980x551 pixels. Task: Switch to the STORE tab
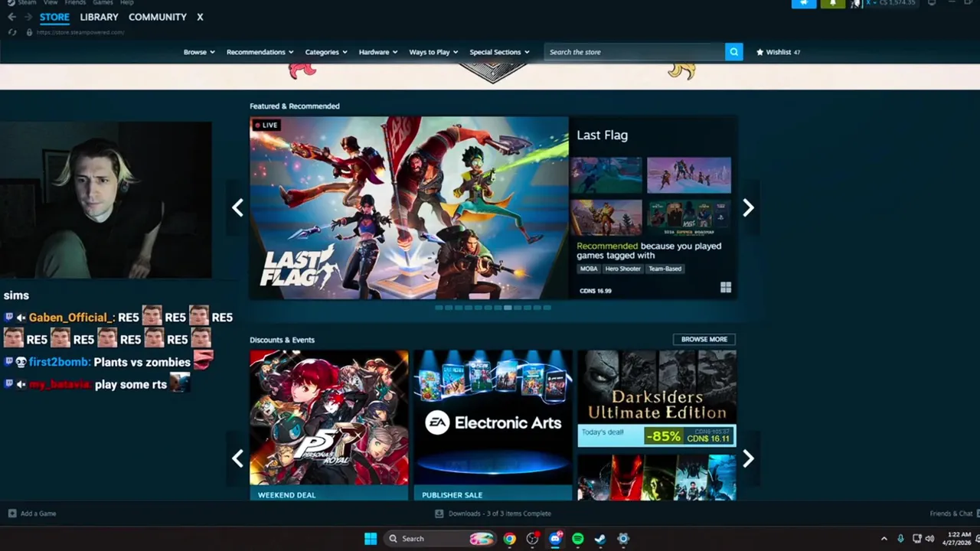pyautogui.click(x=54, y=17)
